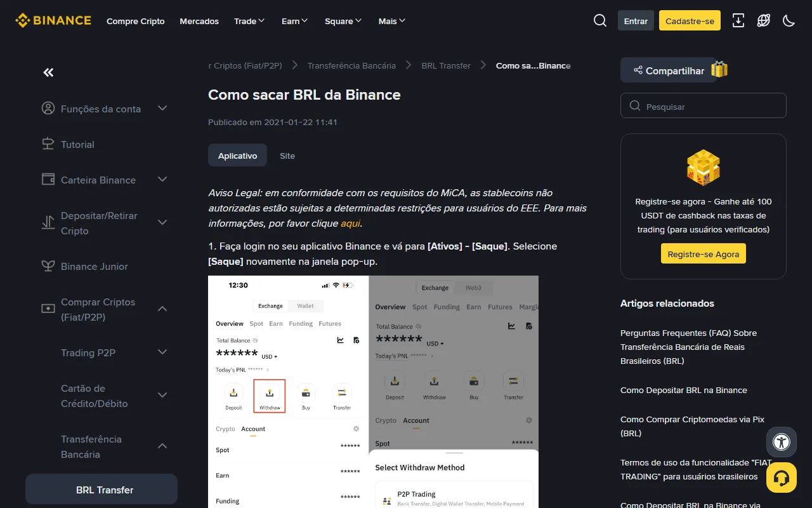Click the download app icon
812x508 pixels.
point(738,20)
